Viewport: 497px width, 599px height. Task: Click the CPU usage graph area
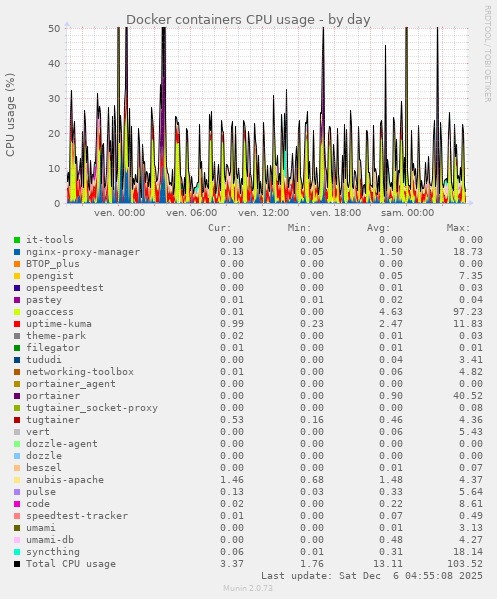click(267, 115)
